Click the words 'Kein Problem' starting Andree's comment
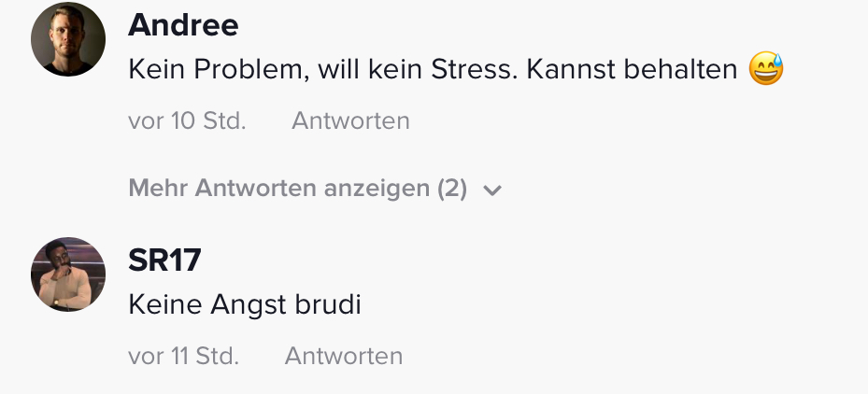 pos(219,70)
